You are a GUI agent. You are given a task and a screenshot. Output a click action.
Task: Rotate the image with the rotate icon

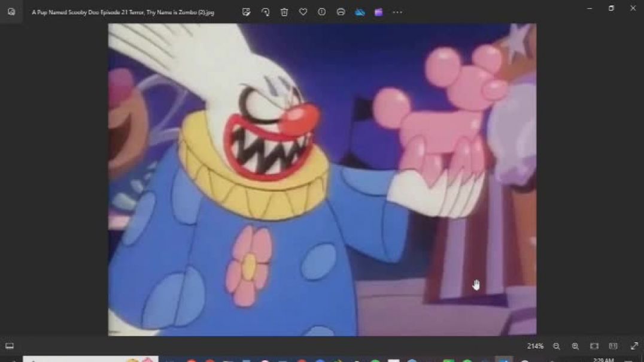tap(265, 13)
